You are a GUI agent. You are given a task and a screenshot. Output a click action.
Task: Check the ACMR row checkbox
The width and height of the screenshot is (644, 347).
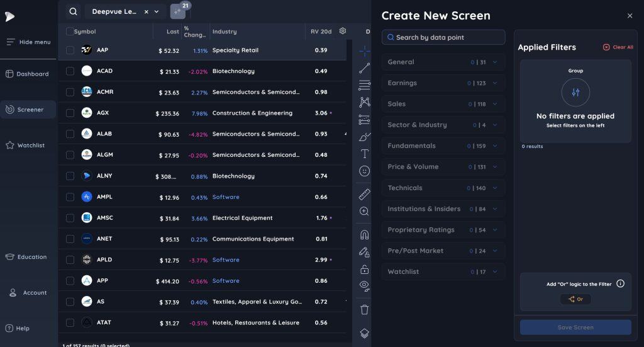pos(70,92)
